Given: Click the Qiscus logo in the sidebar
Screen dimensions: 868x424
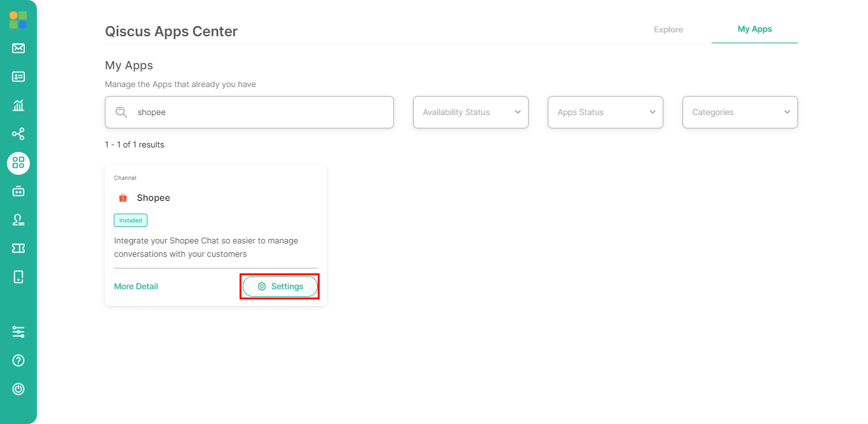Looking at the screenshot, I should [x=18, y=20].
